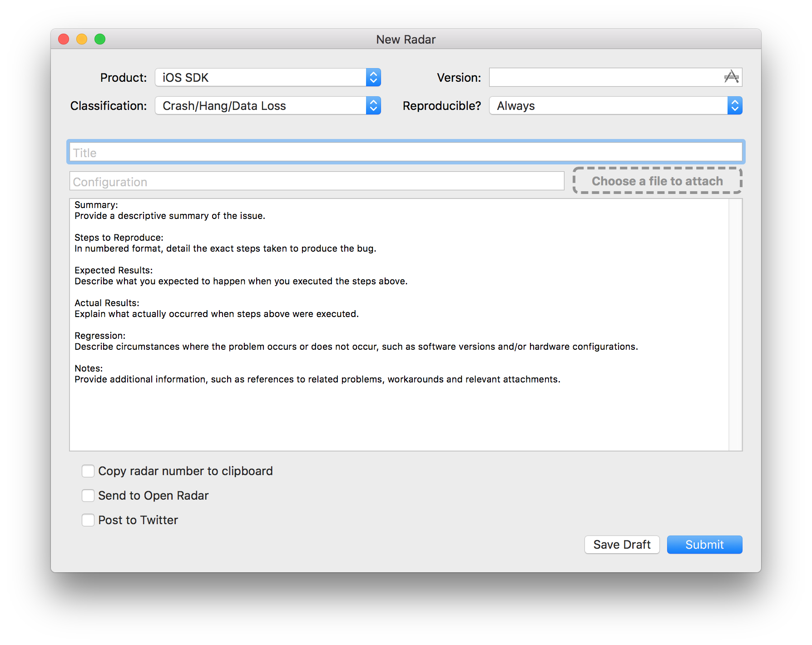Open the Product dropdown showing iOS SDK
The height and width of the screenshot is (645, 812).
(268, 77)
